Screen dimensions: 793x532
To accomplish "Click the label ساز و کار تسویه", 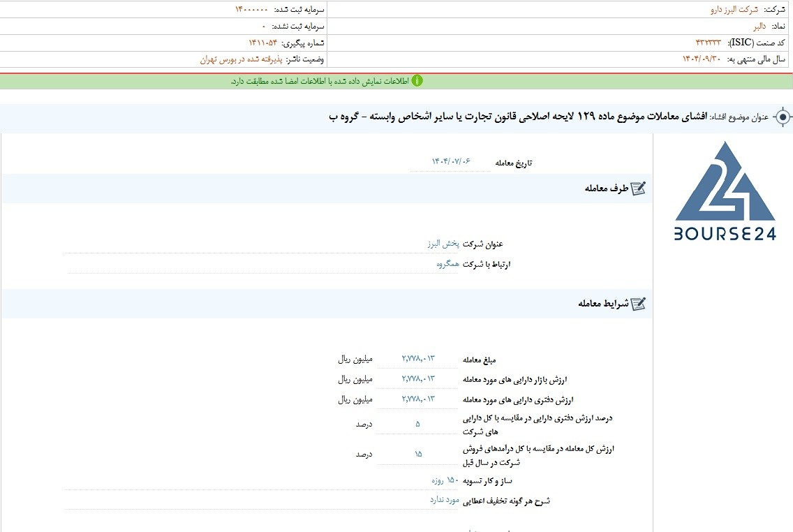I will pyautogui.click(x=487, y=481).
